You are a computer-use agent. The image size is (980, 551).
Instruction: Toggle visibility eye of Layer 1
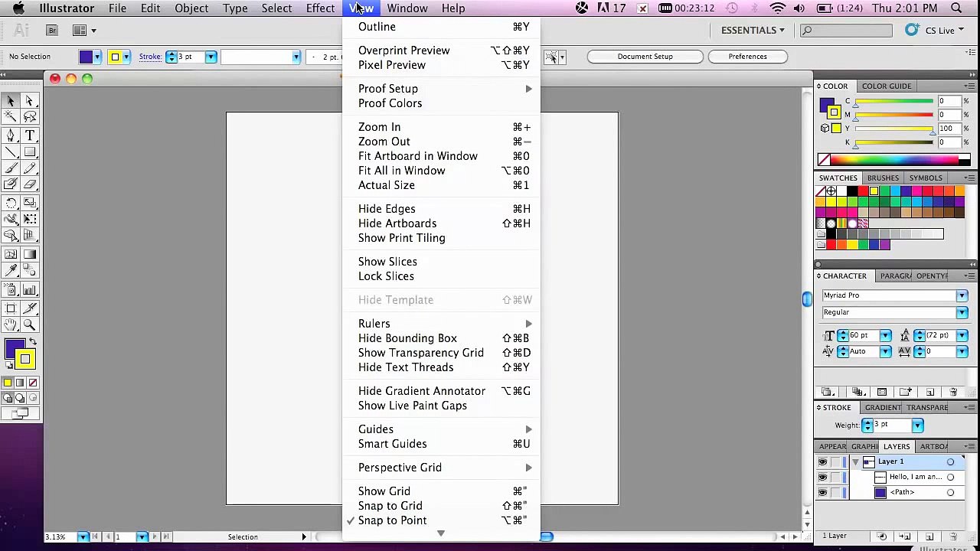[x=822, y=462]
